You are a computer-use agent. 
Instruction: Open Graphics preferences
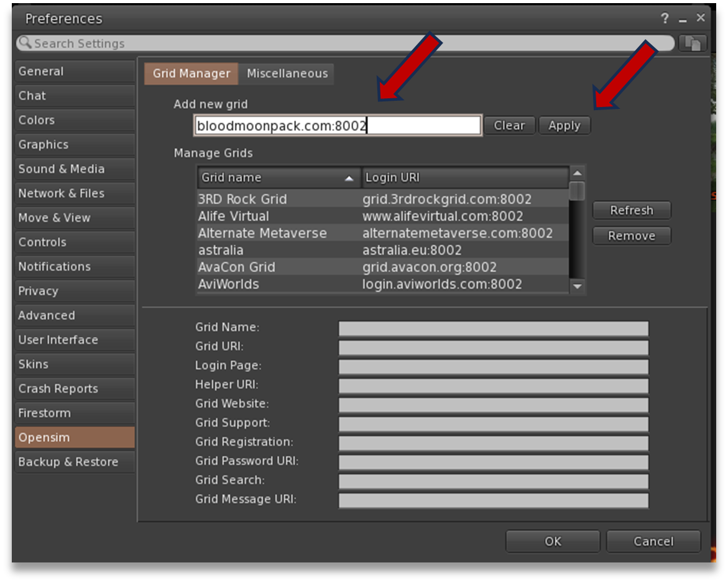point(75,144)
